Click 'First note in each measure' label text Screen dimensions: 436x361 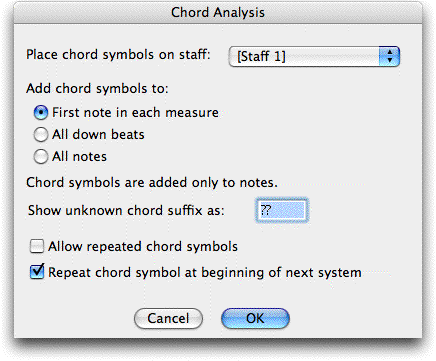135,113
